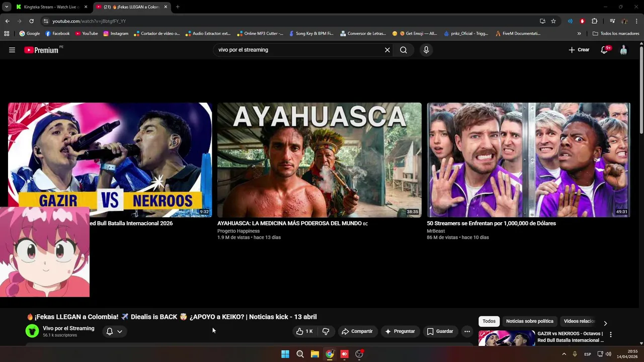Expand hidden bookmarks chevron

coord(579,34)
